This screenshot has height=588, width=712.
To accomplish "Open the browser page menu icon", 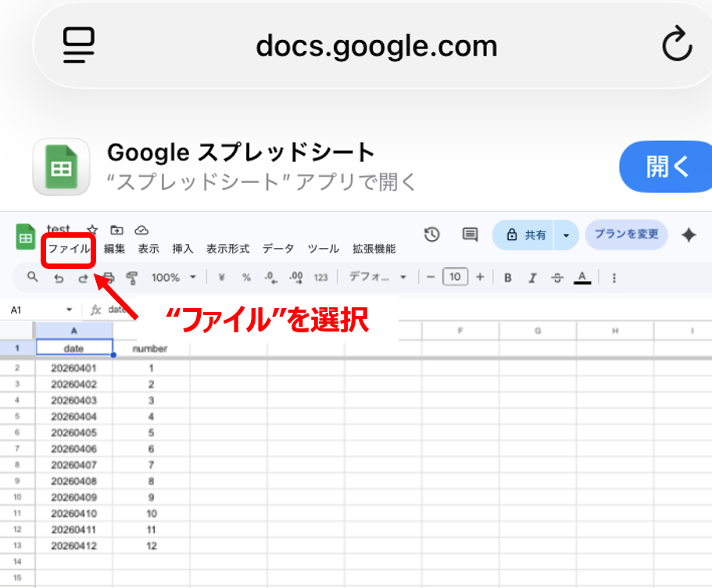I will pyautogui.click(x=79, y=45).
